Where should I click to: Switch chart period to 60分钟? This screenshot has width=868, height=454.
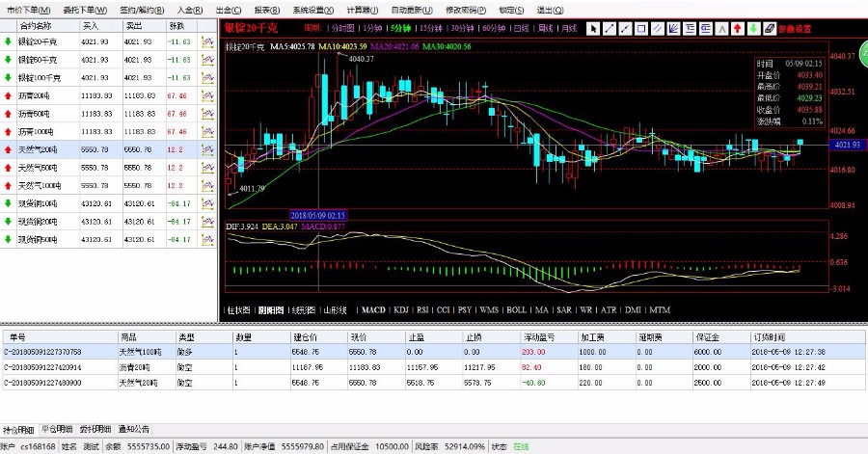tap(494, 28)
